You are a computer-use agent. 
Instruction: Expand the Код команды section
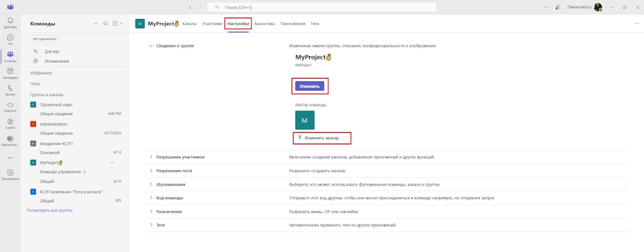pos(150,198)
